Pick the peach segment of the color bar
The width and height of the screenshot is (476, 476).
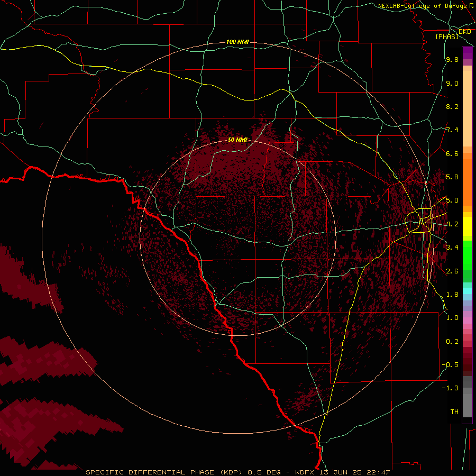point(467,108)
